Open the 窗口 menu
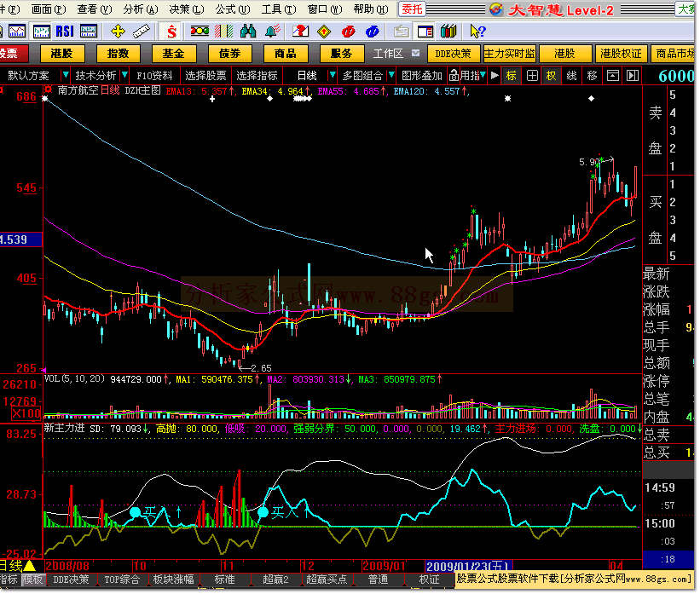700x594 pixels. coord(325,9)
